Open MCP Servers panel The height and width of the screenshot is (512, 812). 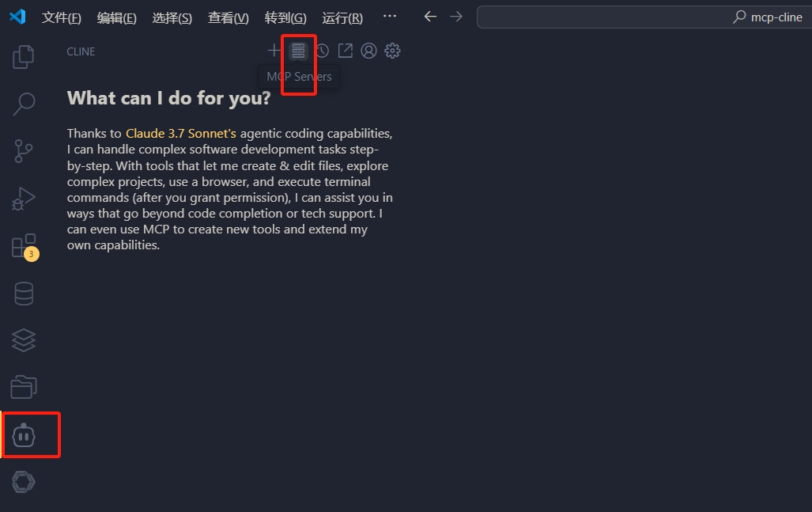coord(298,51)
